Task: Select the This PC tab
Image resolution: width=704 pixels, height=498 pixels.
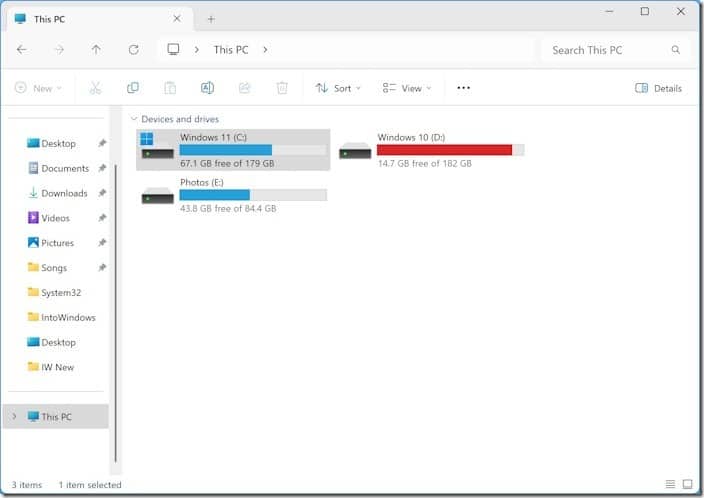Action: pos(100,19)
